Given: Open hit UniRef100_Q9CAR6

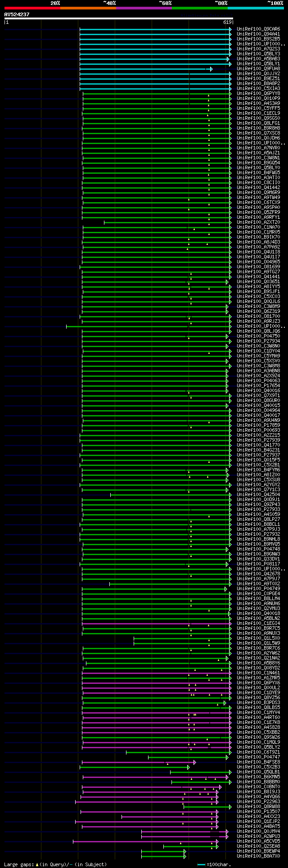Looking at the screenshot, I should pyautogui.click(x=258, y=29).
